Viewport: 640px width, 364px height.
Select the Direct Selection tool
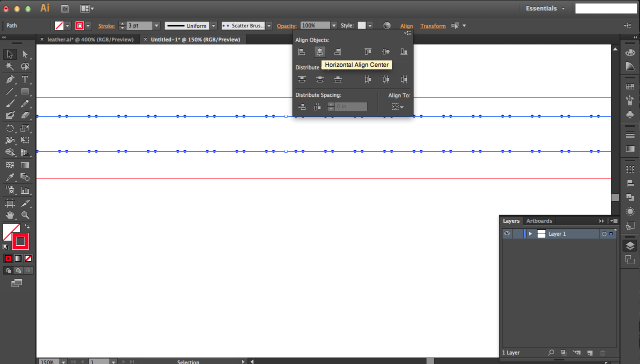(x=26, y=54)
